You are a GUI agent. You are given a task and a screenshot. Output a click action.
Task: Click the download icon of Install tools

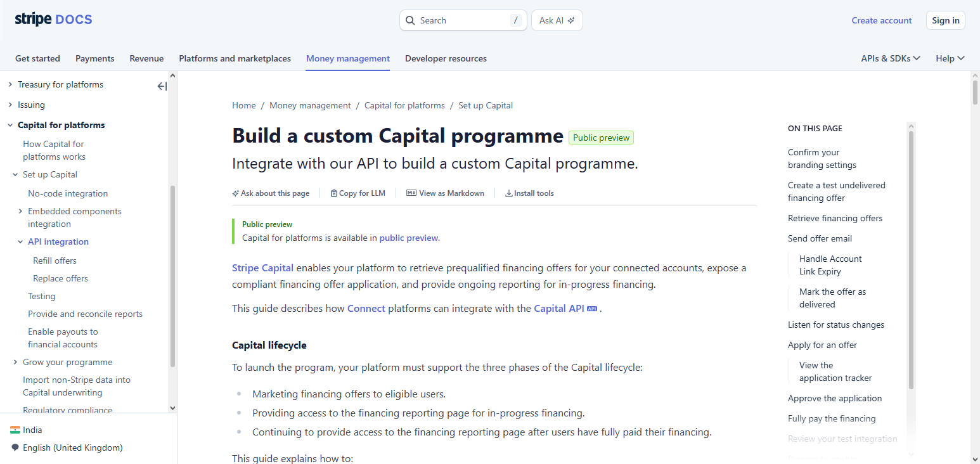508,193
